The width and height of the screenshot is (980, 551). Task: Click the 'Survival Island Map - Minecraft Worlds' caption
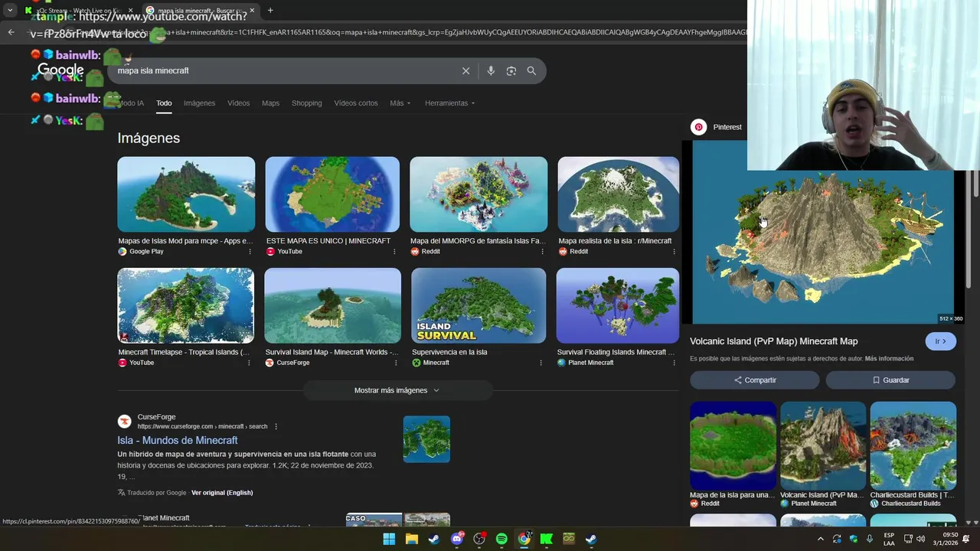tap(332, 352)
